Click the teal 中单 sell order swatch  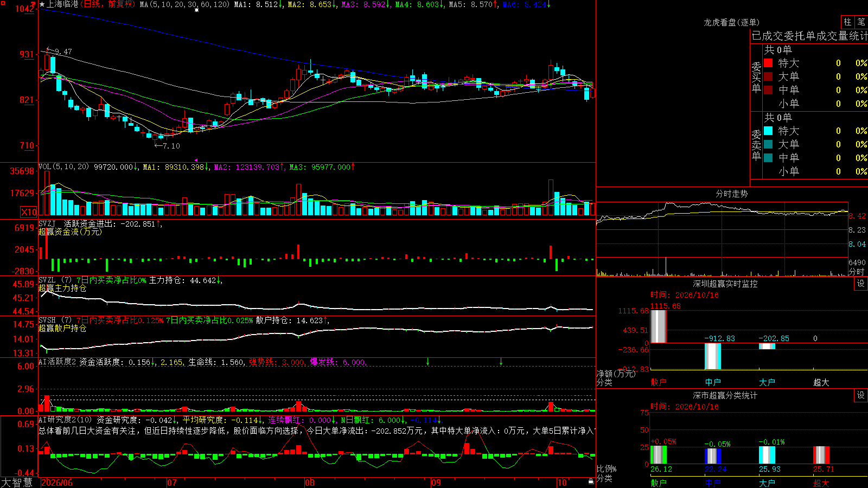[768, 158]
